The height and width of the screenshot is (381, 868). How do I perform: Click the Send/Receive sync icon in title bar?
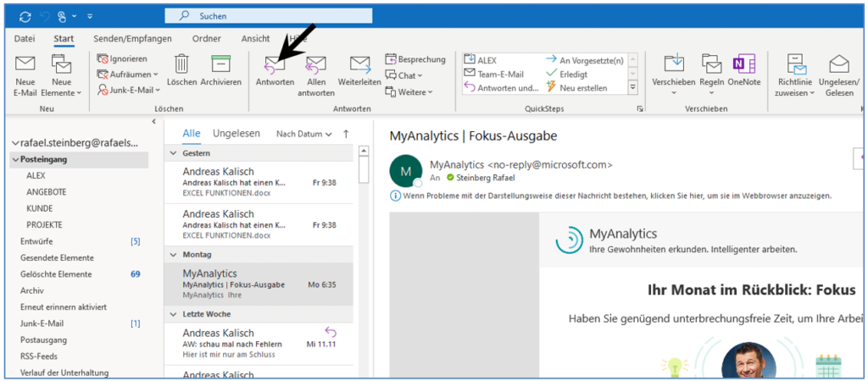(x=25, y=17)
